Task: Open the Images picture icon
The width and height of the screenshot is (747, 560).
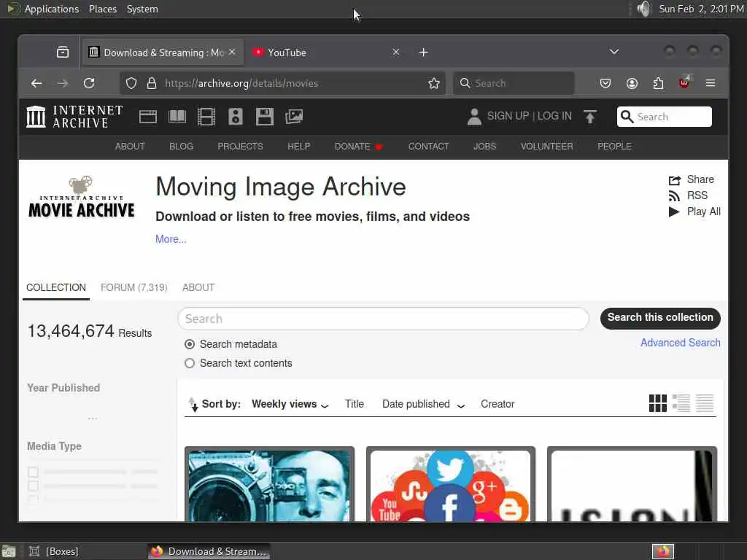Action: coord(294,117)
